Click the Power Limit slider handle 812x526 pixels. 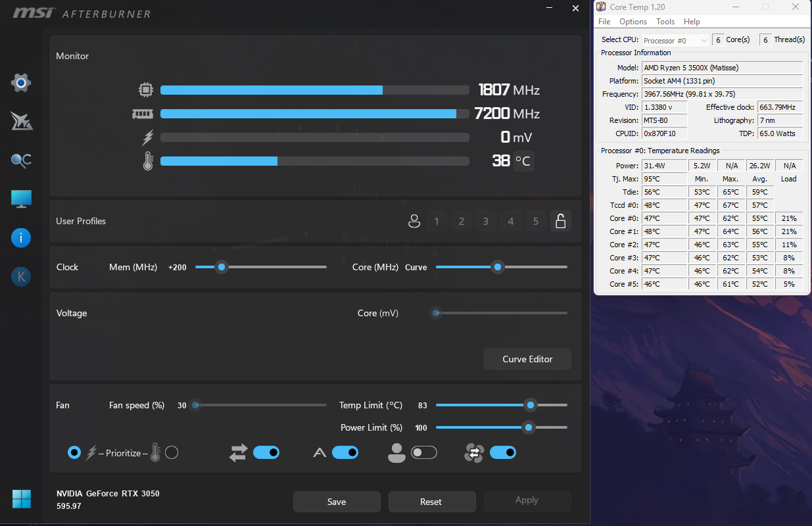[x=528, y=427]
